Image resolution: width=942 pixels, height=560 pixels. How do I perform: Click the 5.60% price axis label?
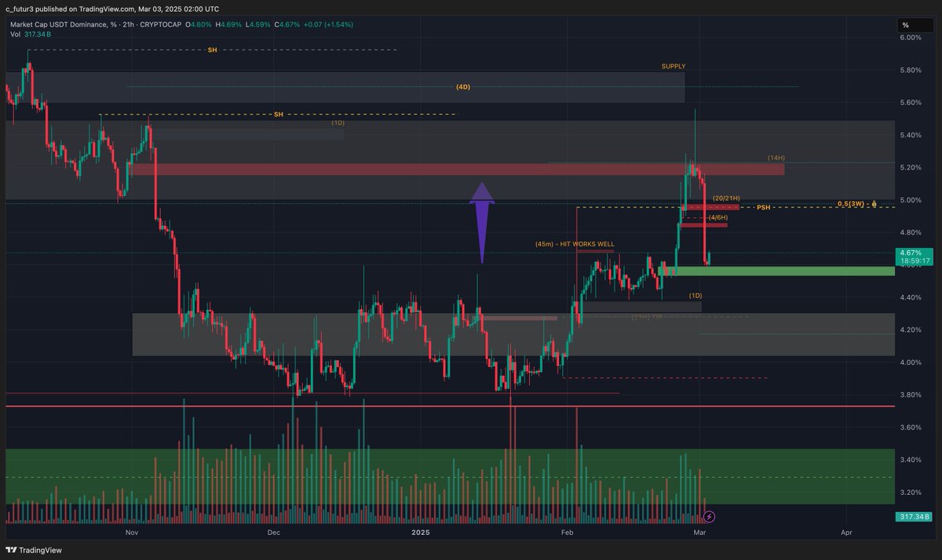[x=911, y=103]
